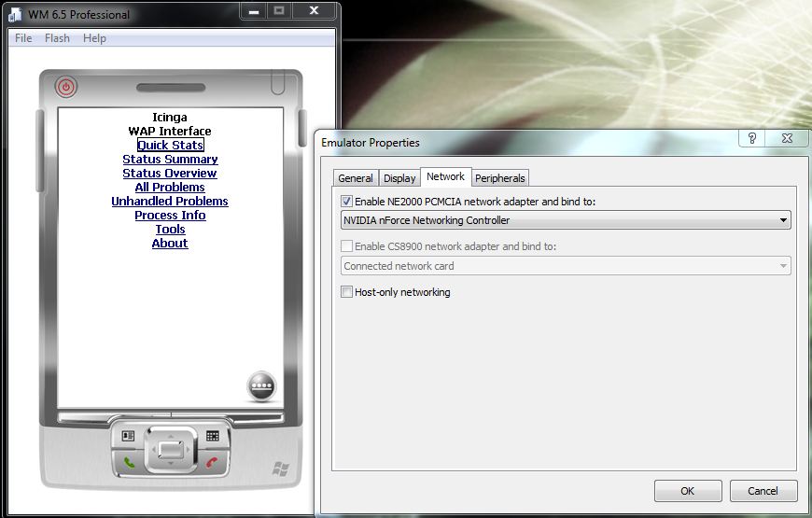Toggle Enable CS8900 network adapter checkbox

coord(346,246)
